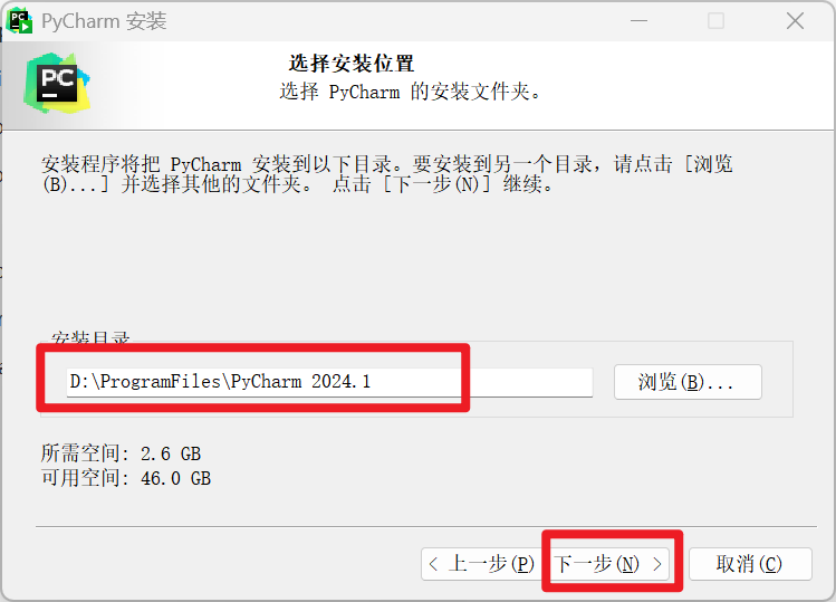This screenshot has height=602, width=836.
Task: Click the 选择 PyCharm 的安装文件夹 subtitle
Action: pyautogui.click(x=410, y=92)
